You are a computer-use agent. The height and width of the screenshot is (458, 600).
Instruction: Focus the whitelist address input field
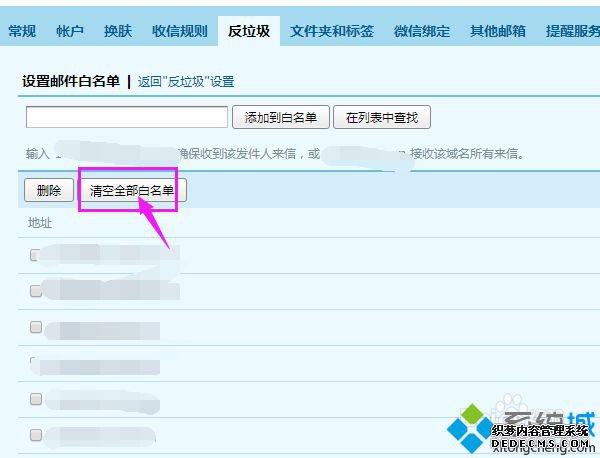click(x=127, y=117)
